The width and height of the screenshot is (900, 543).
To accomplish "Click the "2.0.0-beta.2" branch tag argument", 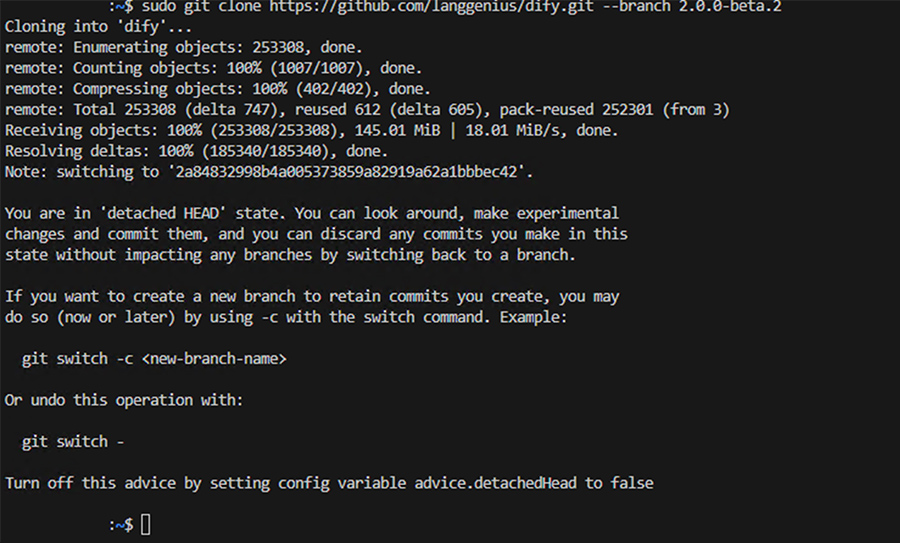I will (x=731, y=7).
